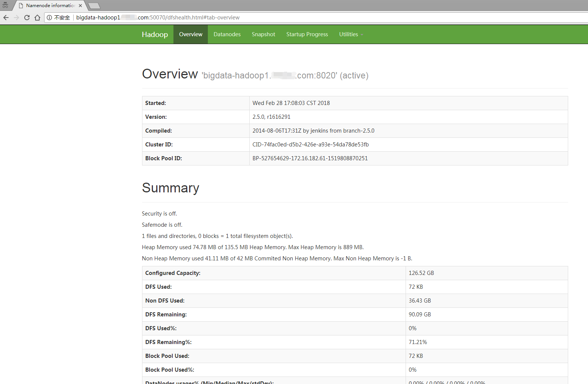The width and height of the screenshot is (588, 384).
Task: Click the Cluster ID value CID-74fac0ed
Action: (x=311, y=145)
